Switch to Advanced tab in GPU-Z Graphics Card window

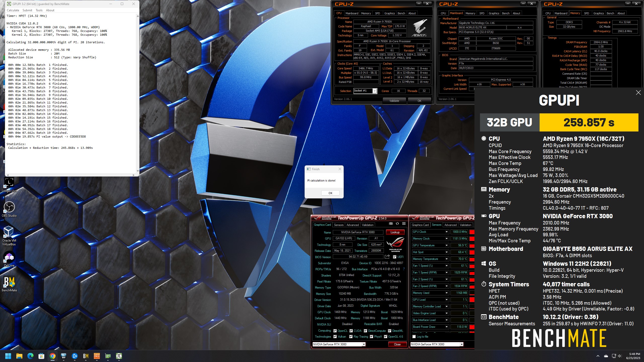pyautogui.click(x=352, y=225)
